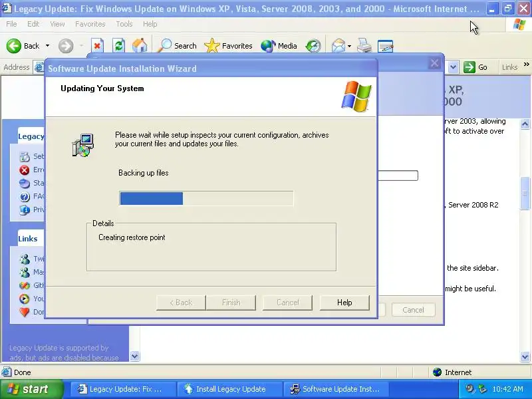Click the Forward arrow icon in IE toolbar
This screenshot has width=532, height=399.
(66, 46)
